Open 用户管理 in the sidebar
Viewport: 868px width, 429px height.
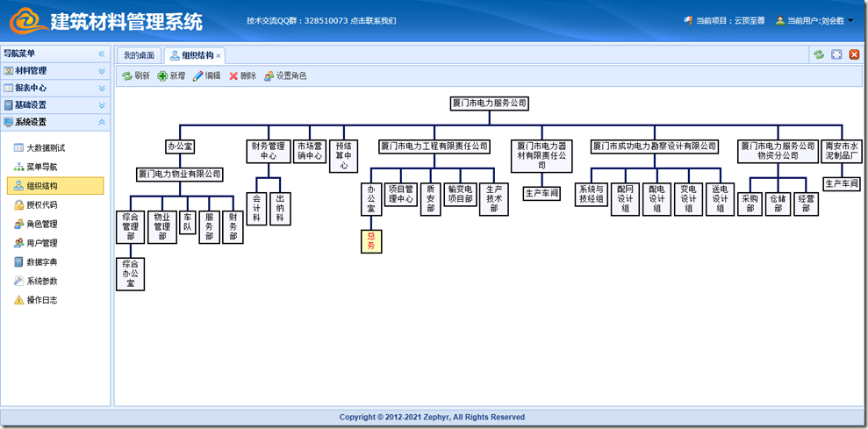[x=41, y=243]
